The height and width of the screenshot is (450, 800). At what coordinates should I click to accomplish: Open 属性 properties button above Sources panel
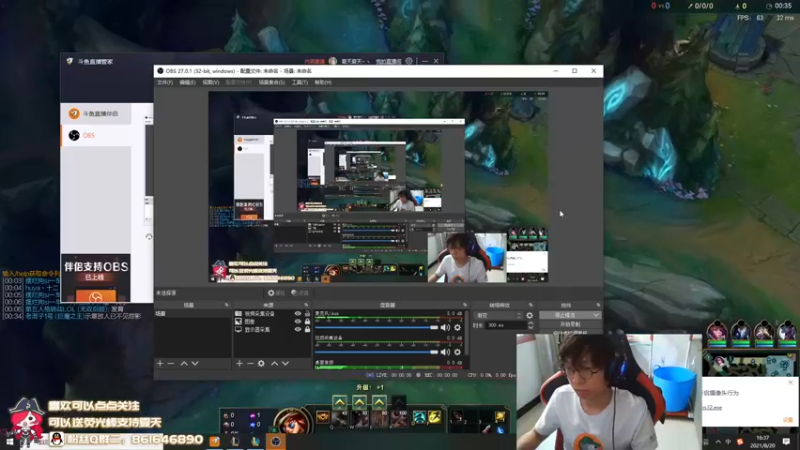click(x=276, y=293)
